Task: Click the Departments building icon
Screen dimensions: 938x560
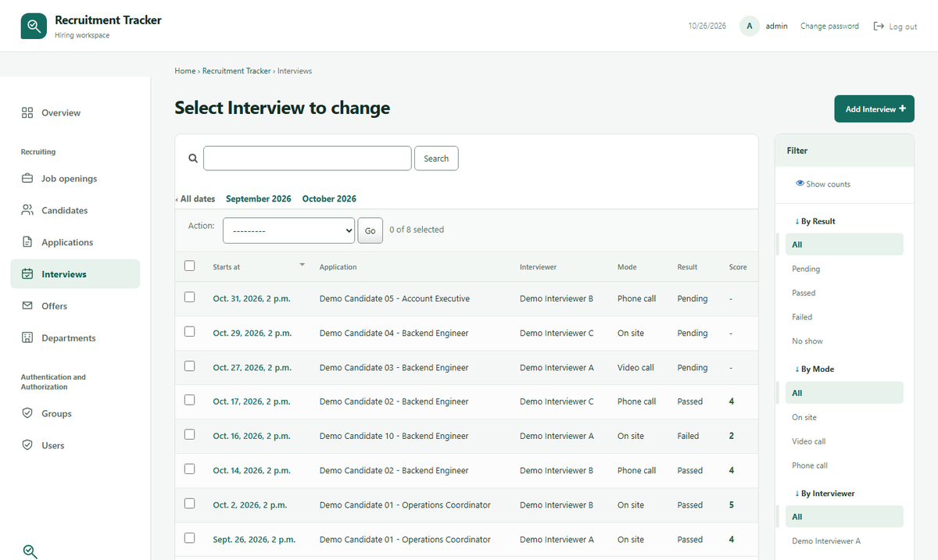Action: click(x=27, y=338)
